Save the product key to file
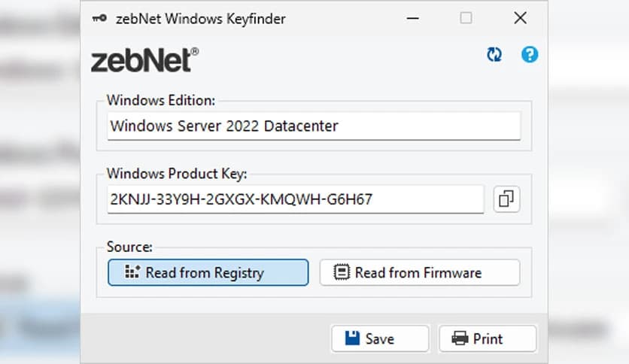The height and width of the screenshot is (364, 629). click(380, 338)
